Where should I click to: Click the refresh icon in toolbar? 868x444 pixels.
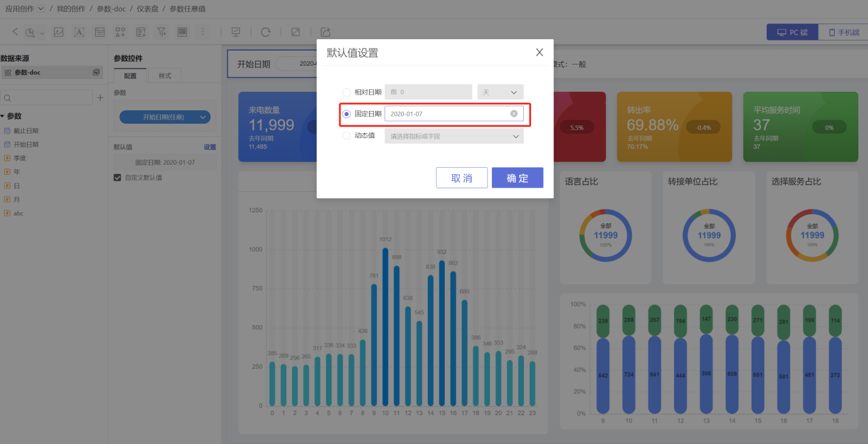point(265,33)
